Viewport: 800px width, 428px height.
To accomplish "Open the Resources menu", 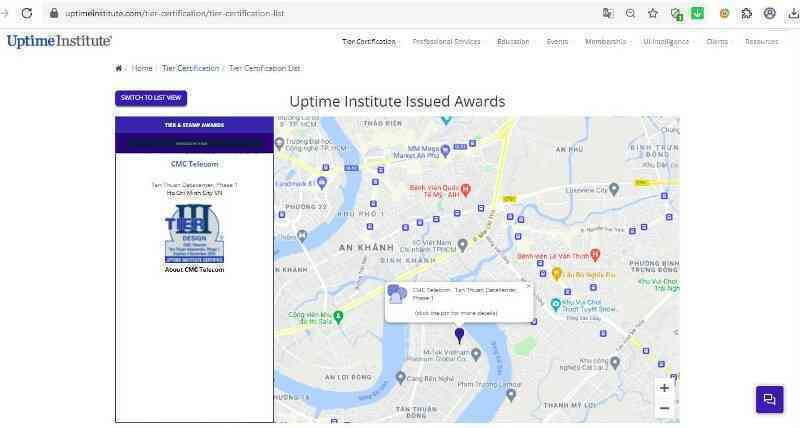I will [x=761, y=42].
